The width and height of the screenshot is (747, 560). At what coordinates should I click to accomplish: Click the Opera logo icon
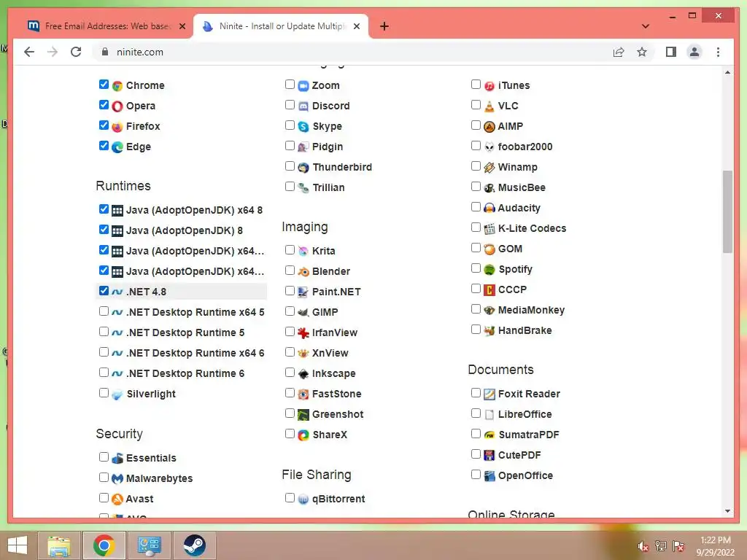click(117, 106)
